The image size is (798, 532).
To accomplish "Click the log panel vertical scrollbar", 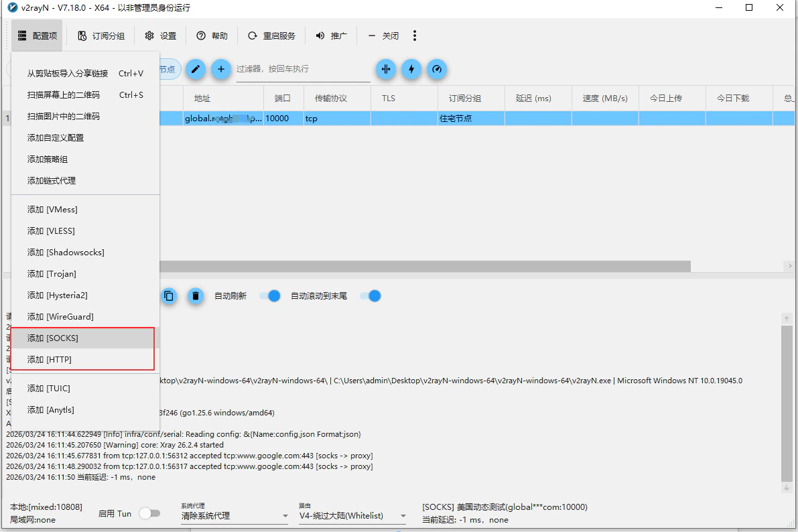I will (787, 403).
